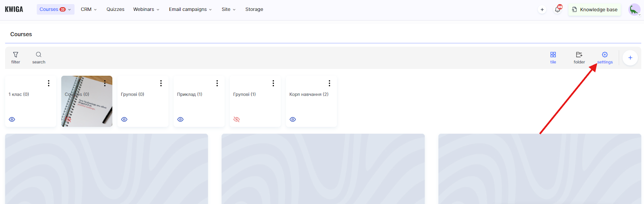Viewport: 644px width, 204px height.
Task: Show the hidden Групові (1) folder
Action: pyautogui.click(x=237, y=119)
